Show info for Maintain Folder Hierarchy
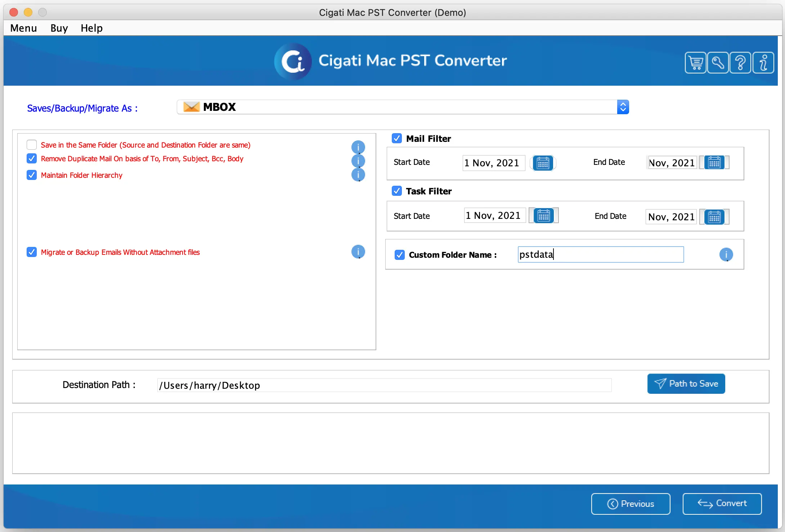Screen dimensions: 785x532 (358, 175)
